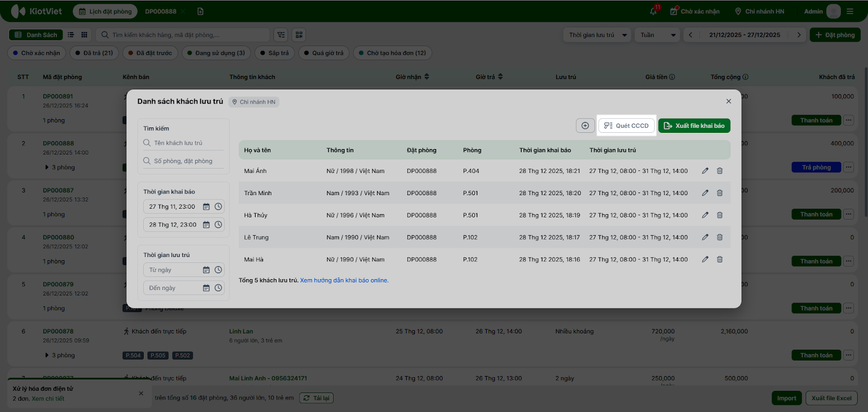
Task: Edit Lê Trung's guest record
Action: 705,237
